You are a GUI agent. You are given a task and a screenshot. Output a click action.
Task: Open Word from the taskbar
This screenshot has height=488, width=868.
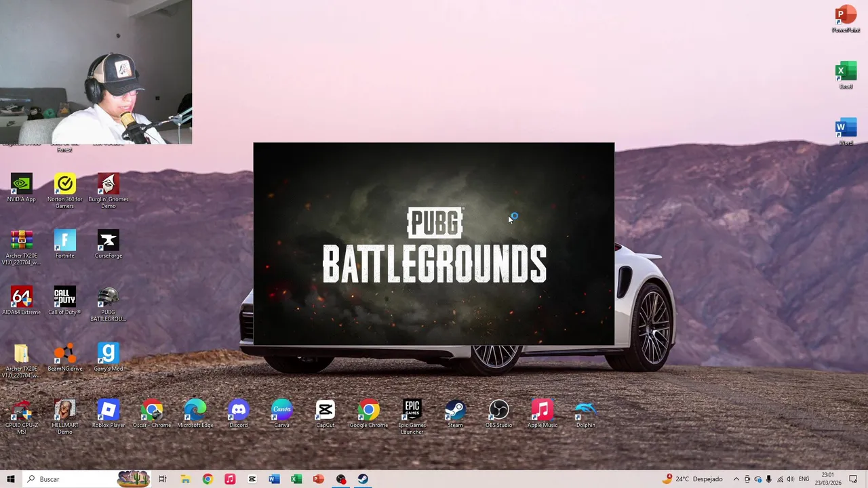pyautogui.click(x=274, y=479)
